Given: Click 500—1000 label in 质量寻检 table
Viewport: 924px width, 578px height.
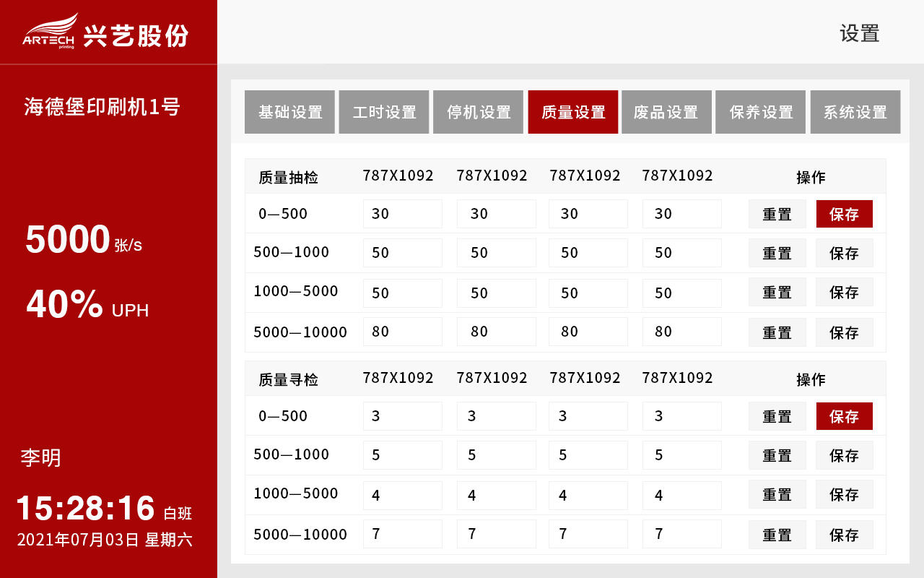Looking at the screenshot, I should click(x=292, y=454).
